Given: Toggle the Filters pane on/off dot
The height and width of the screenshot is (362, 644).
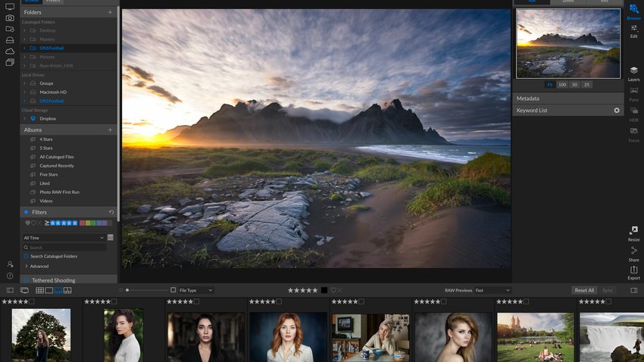Looking at the screenshot, I should [26, 212].
